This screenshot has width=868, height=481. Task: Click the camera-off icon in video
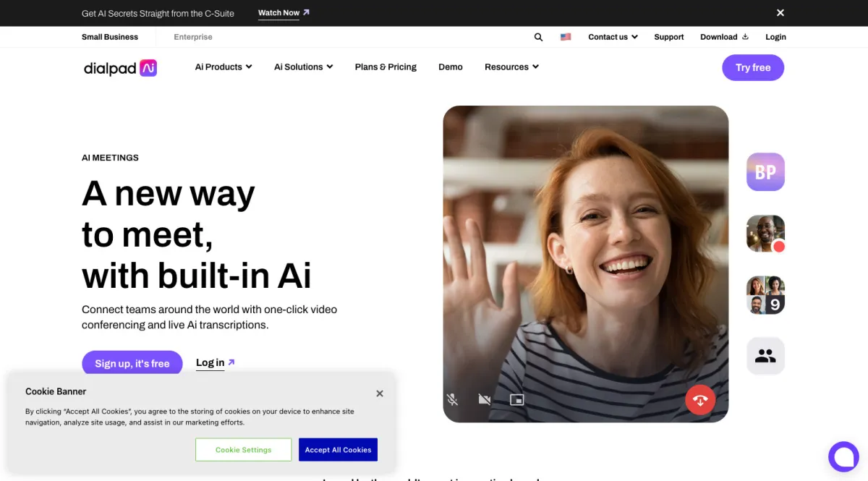click(x=485, y=399)
